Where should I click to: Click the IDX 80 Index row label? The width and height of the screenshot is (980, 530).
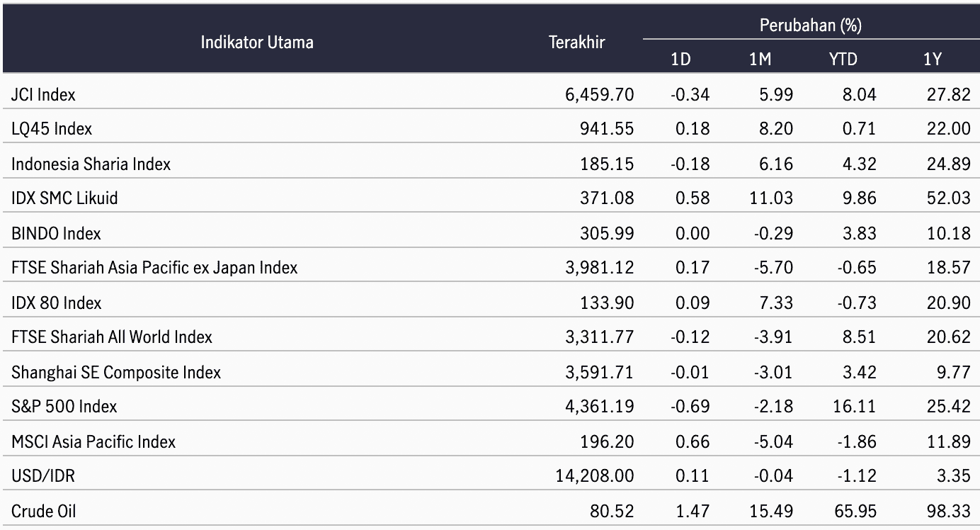[x=56, y=303]
